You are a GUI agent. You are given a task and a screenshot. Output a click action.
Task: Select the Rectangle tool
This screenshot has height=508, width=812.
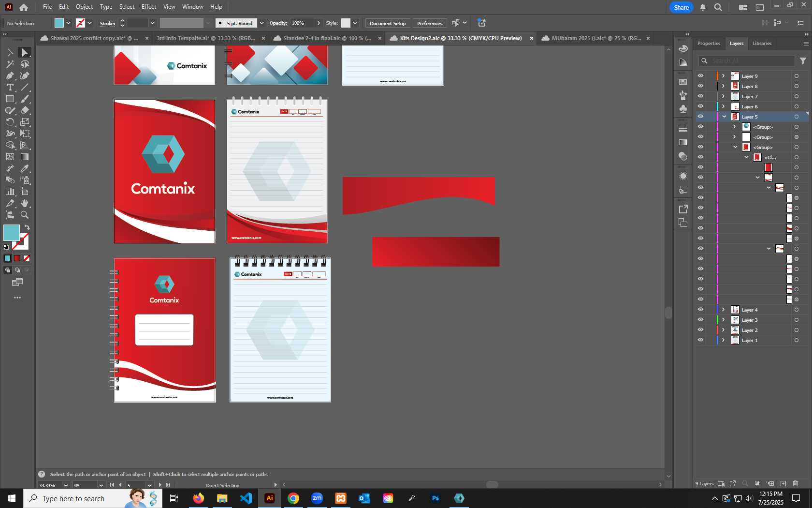coord(10,99)
